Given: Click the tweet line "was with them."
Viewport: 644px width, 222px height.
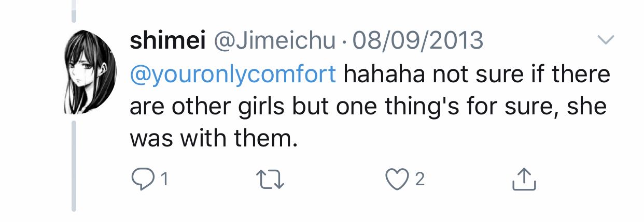Looking at the screenshot, I should click(214, 138).
